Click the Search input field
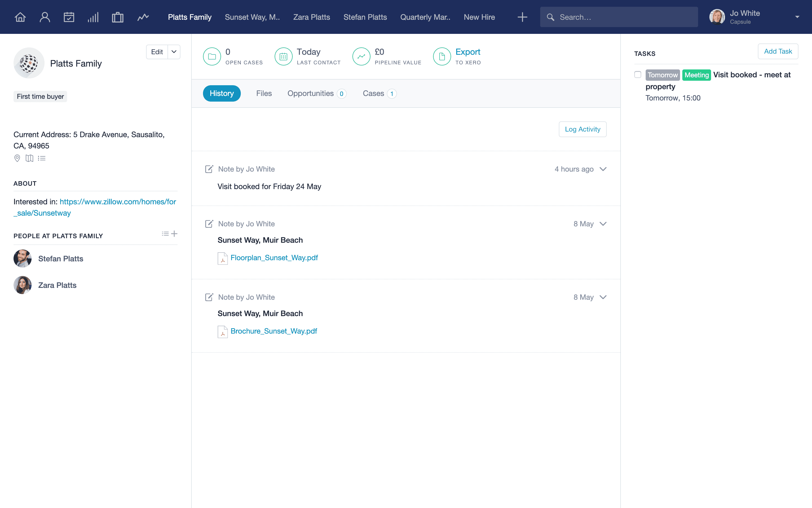The width and height of the screenshot is (812, 508). [x=619, y=17]
